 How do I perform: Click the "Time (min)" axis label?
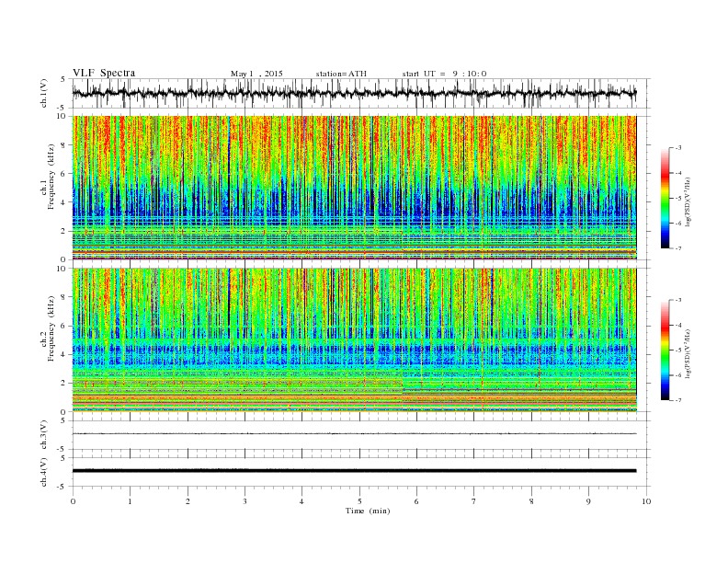368,511
